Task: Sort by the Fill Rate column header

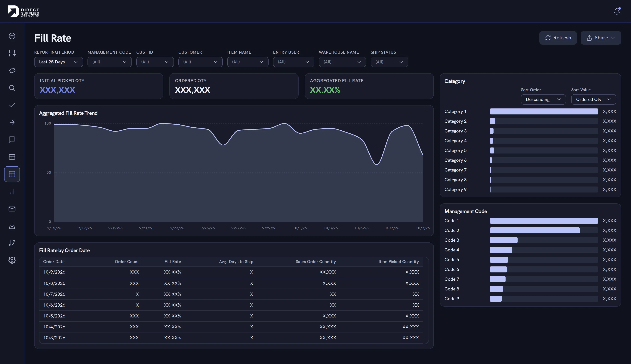Action: click(173, 262)
